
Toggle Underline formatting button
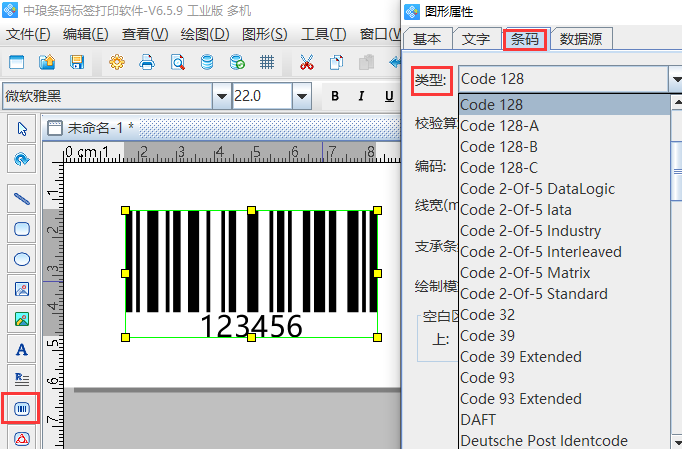(x=388, y=96)
